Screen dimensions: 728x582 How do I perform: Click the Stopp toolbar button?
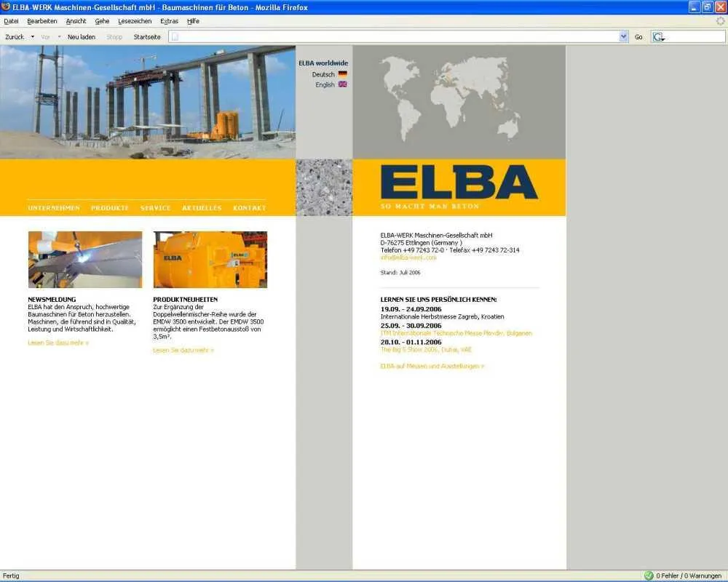(114, 36)
